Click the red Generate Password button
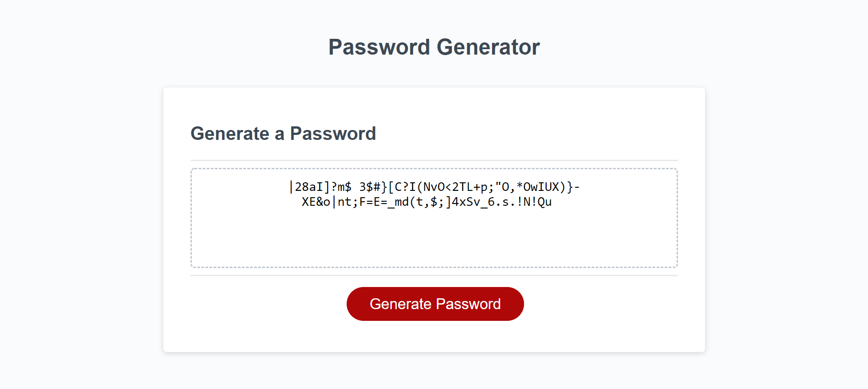This screenshot has width=868, height=389. (x=435, y=304)
